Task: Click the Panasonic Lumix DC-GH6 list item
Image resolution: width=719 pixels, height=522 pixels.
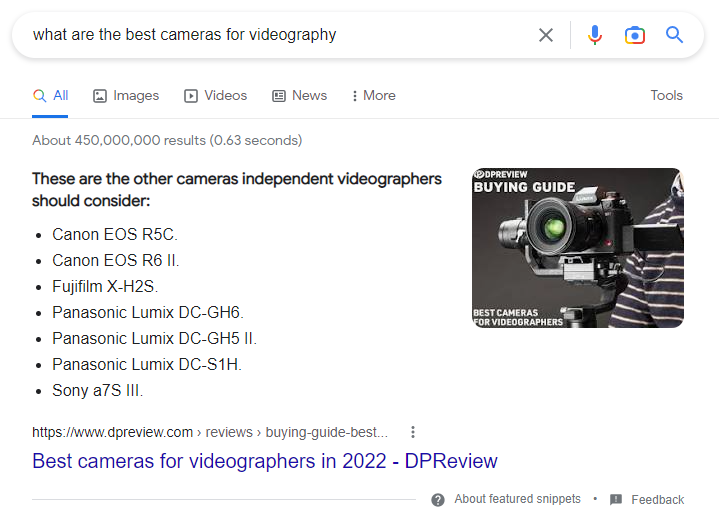Action: click(x=148, y=313)
